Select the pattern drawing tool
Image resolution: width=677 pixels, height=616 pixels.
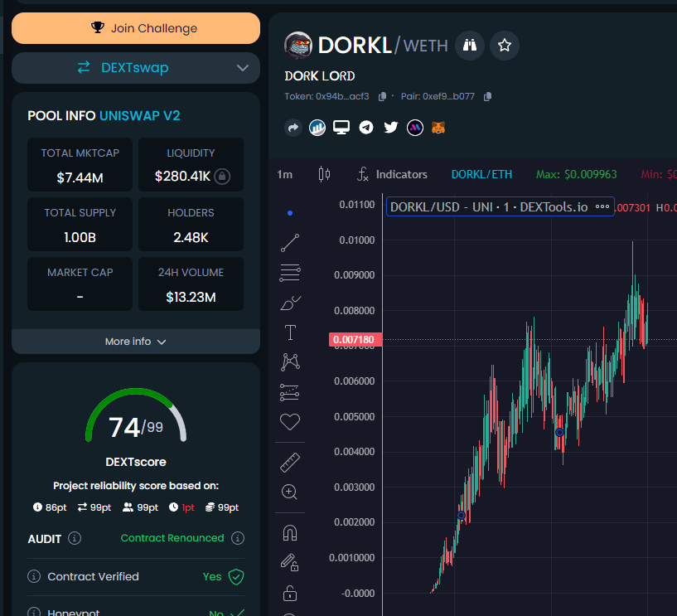click(x=290, y=362)
